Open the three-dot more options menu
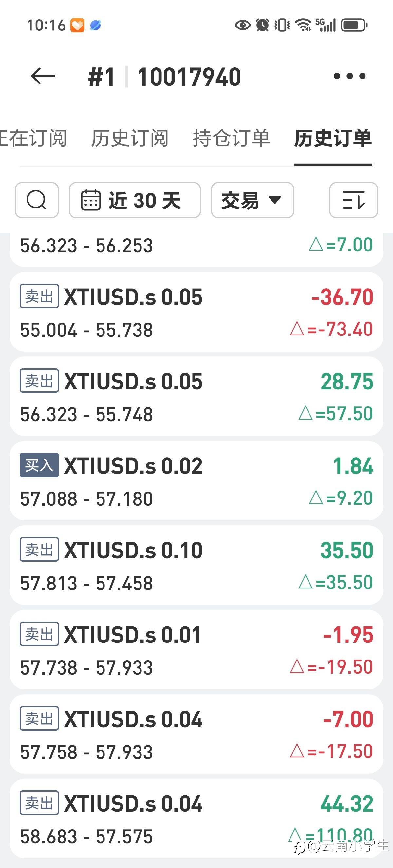 coord(349,76)
